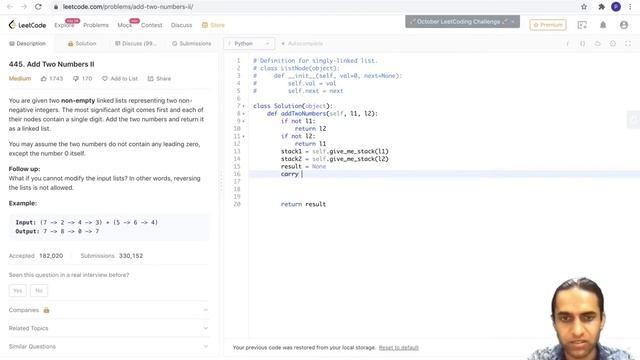
Task: Click the braces code format icon
Action: (x=582, y=43)
